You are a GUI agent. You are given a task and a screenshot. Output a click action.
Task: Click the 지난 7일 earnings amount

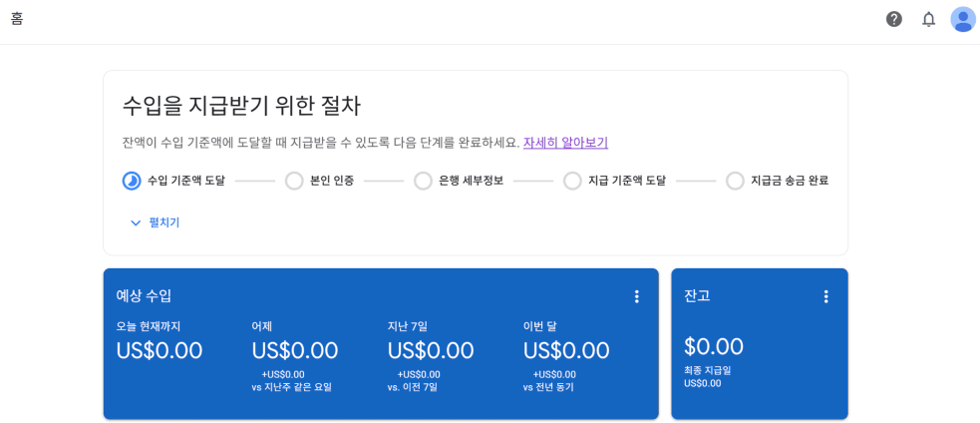point(431,351)
